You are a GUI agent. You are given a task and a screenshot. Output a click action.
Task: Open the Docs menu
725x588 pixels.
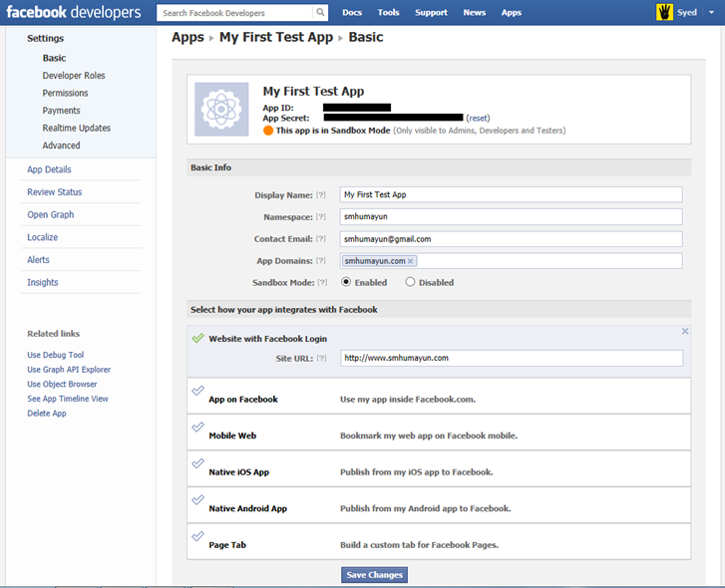tap(352, 13)
